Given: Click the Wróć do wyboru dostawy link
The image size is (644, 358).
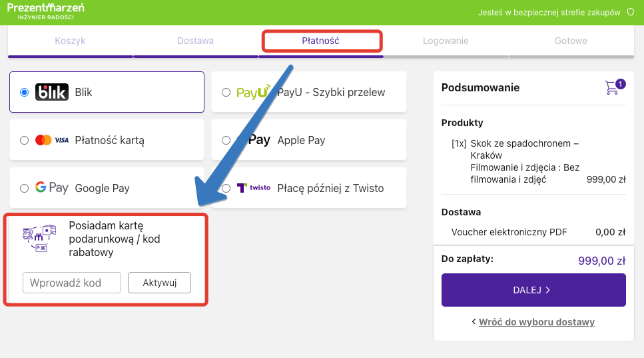Looking at the screenshot, I should pos(536,322).
